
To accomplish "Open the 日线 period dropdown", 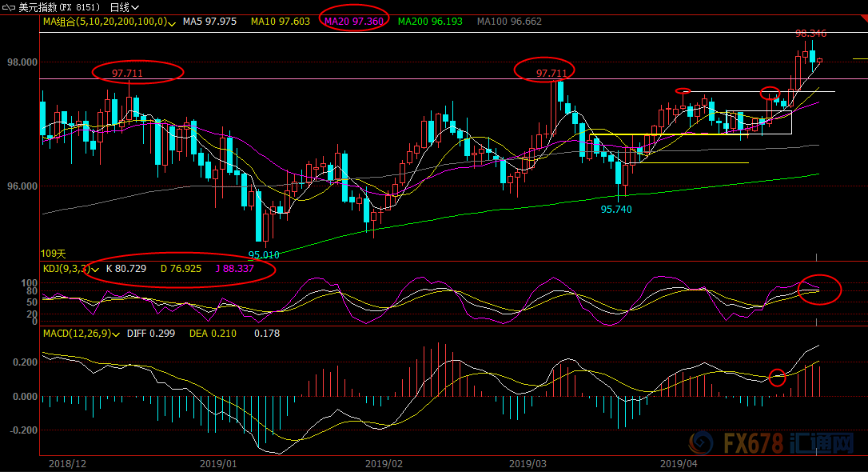I will tap(124, 8).
